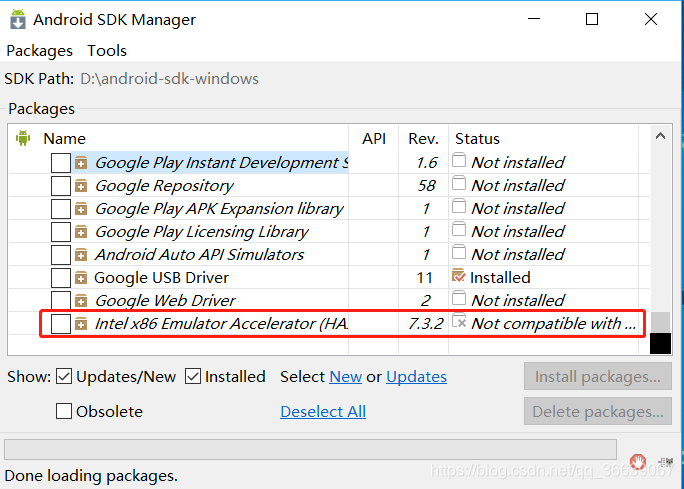The width and height of the screenshot is (684, 489).
Task: Click the status icon of Google Play APK Expansion
Action: click(458, 206)
